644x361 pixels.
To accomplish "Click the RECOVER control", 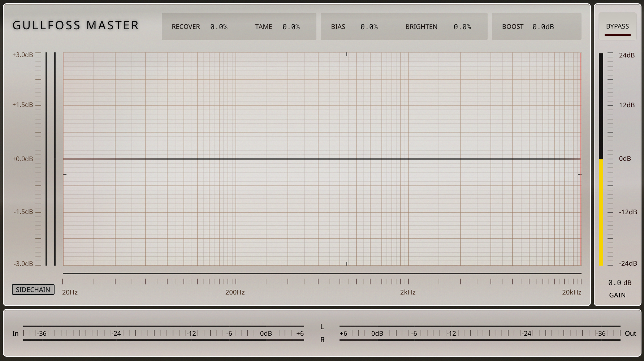I will (x=186, y=26).
